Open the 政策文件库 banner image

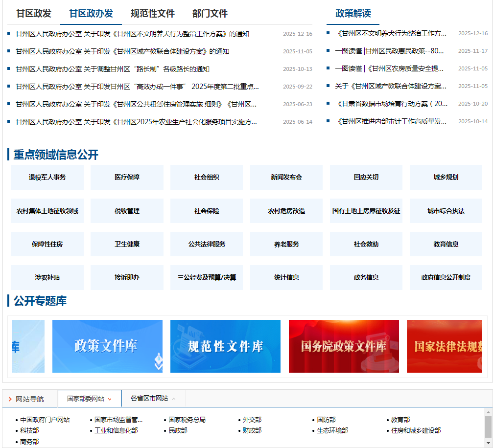click(107, 346)
